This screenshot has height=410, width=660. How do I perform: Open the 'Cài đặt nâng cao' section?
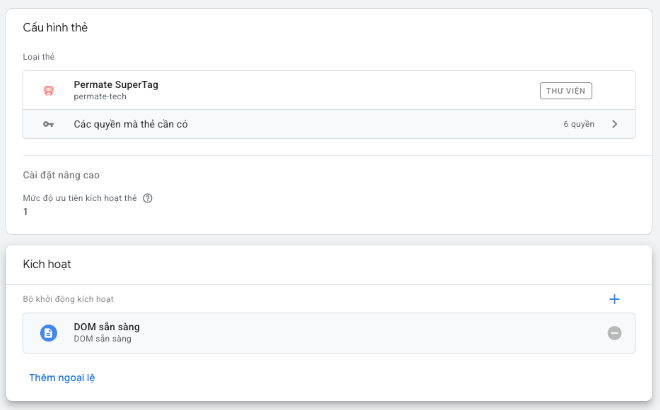click(x=61, y=175)
